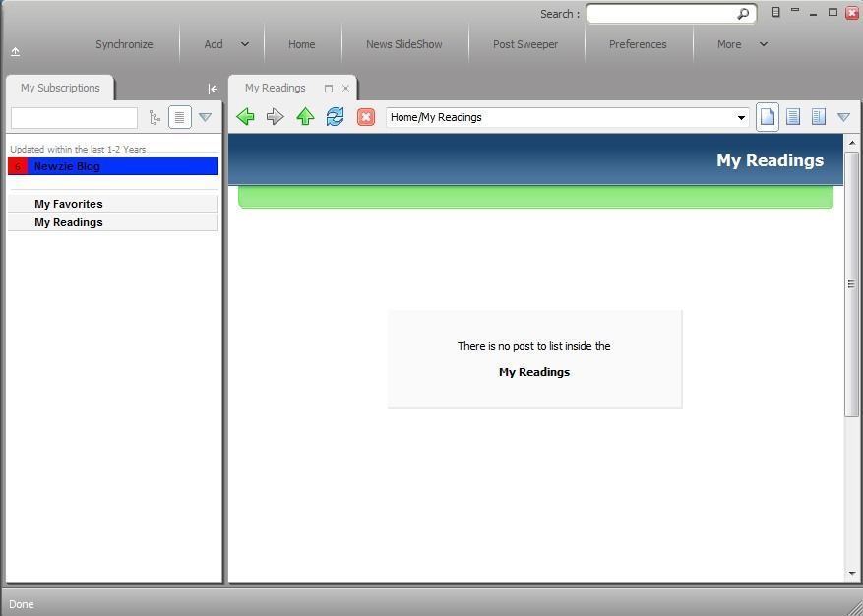Select tree view in the subscriptions panel
The width and height of the screenshot is (863, 616).
154,117
